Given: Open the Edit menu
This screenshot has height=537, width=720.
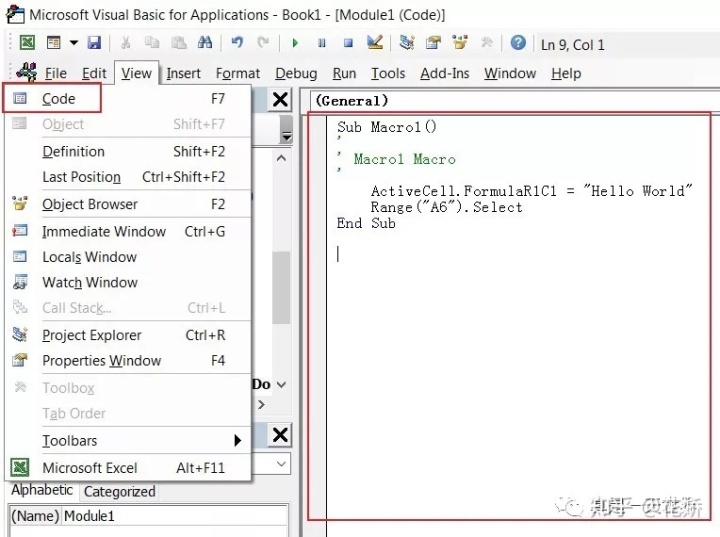Looking at the screenshot, I should [94, 73].
